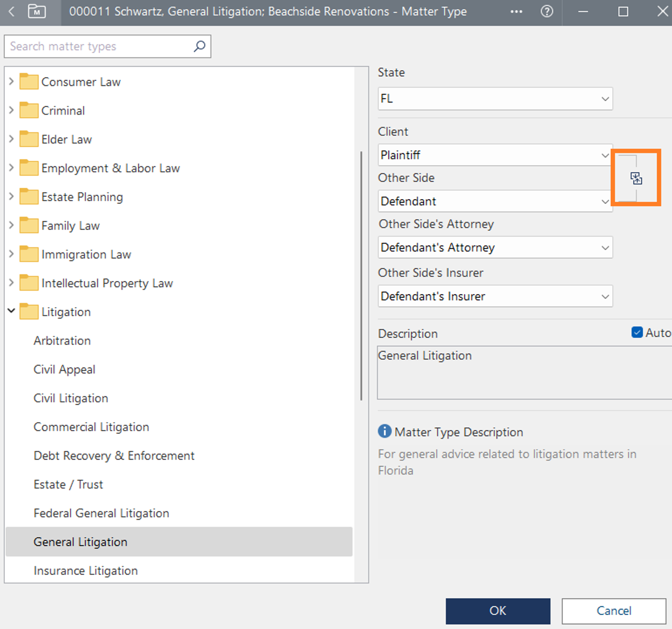Expand the Family Law category
Viewport: 672px width, 629px height.
(12, 225)
